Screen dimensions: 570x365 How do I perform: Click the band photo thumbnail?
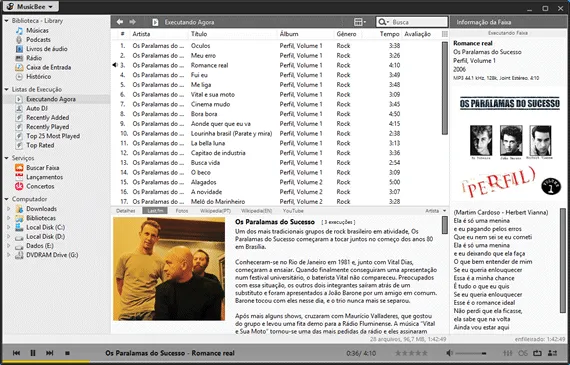tap(169, 269)
